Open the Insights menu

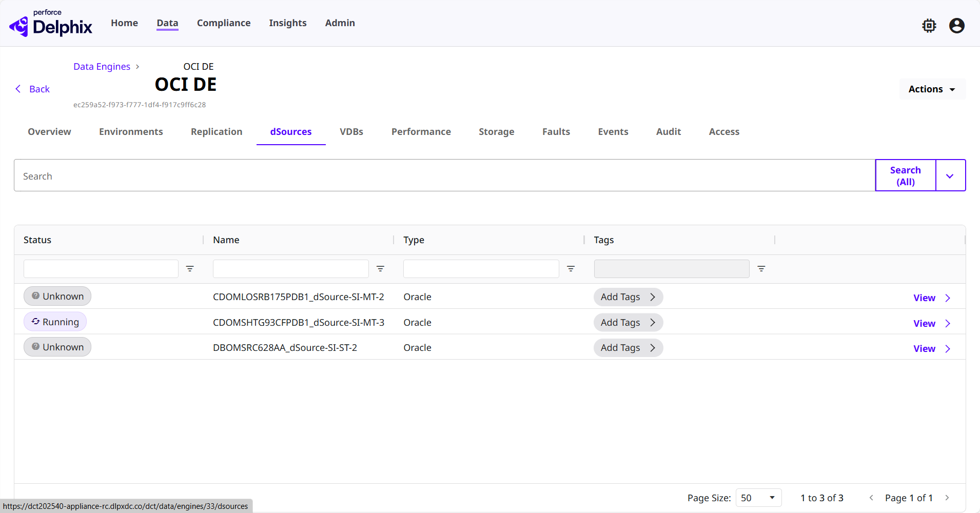point(288,23)
